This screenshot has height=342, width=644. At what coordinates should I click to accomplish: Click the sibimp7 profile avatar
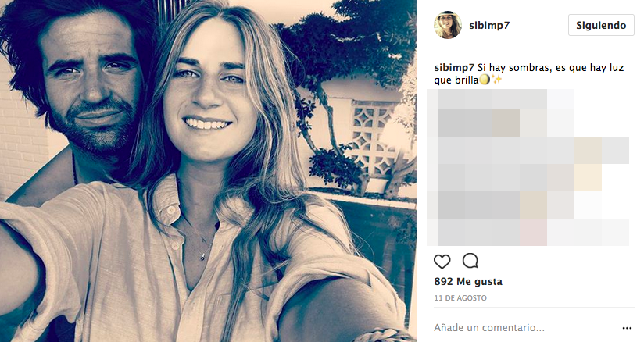pos(448,25)
